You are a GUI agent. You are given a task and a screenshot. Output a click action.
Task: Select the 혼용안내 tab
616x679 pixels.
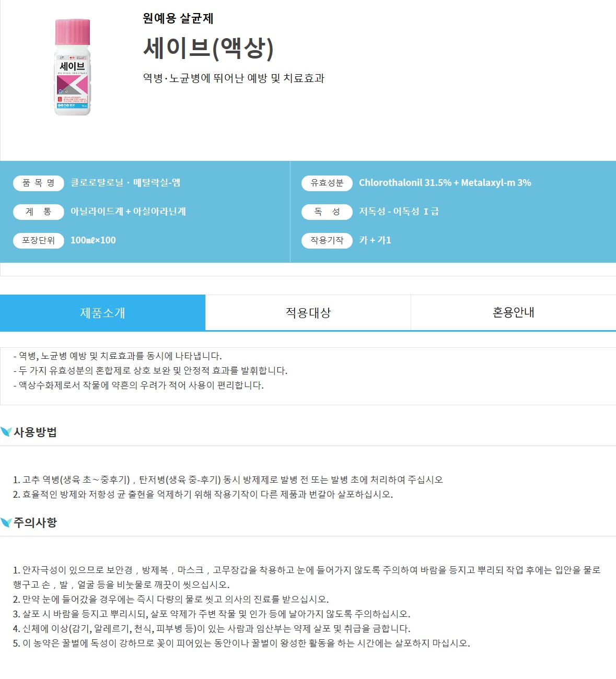[513, 312]
